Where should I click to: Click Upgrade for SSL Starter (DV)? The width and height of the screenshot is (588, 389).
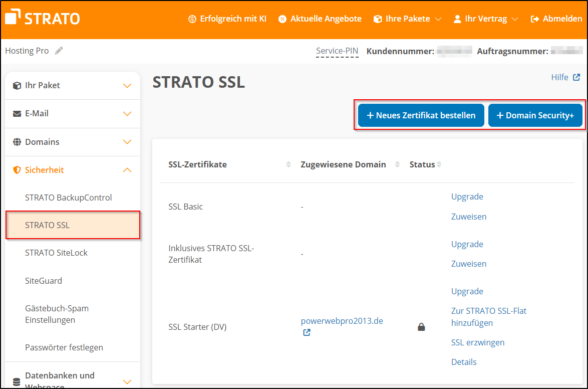tap(467, 291)
